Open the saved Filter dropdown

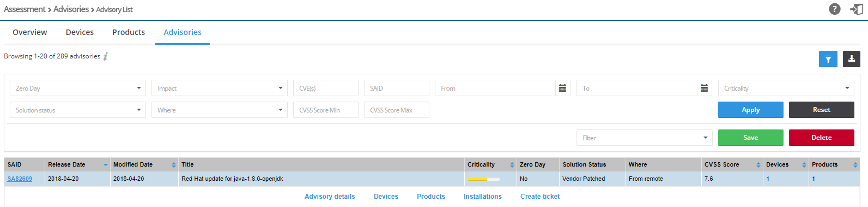point(645,138)
